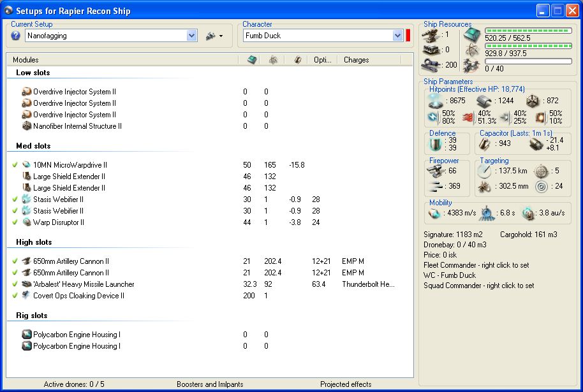The image size is (583, 392).
Task: Toggle the 'Arbalest' Heavy Missile Launcher checkmark
Action: [x=15, y=284]
